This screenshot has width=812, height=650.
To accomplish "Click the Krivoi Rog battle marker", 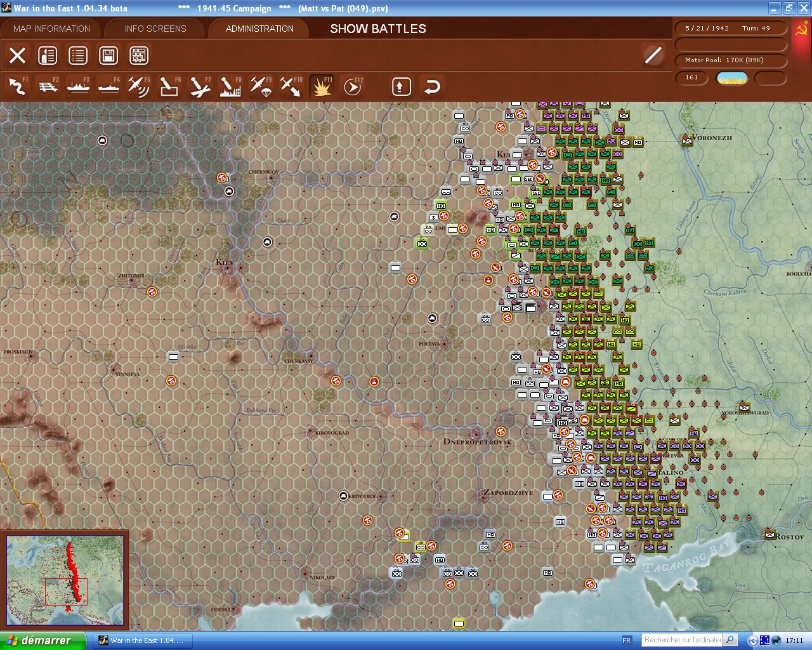I will point(343,496).
